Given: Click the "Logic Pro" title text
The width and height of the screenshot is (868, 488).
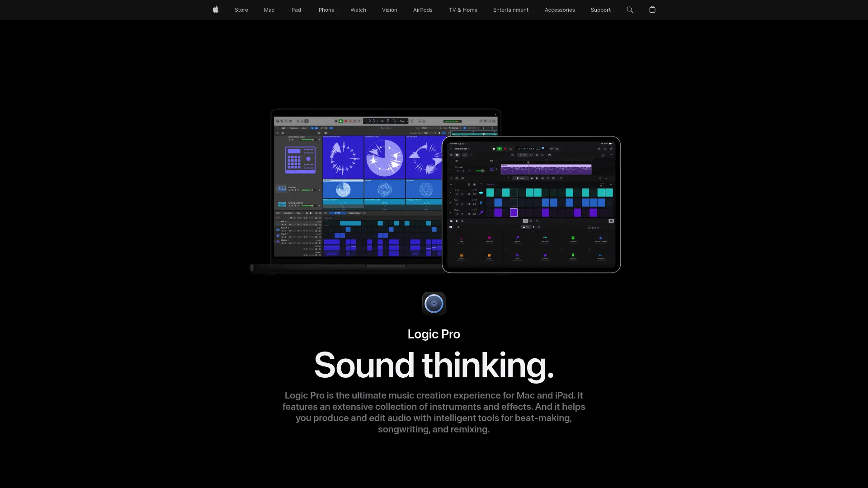Looking at the screenshot, I should (434, 334).
